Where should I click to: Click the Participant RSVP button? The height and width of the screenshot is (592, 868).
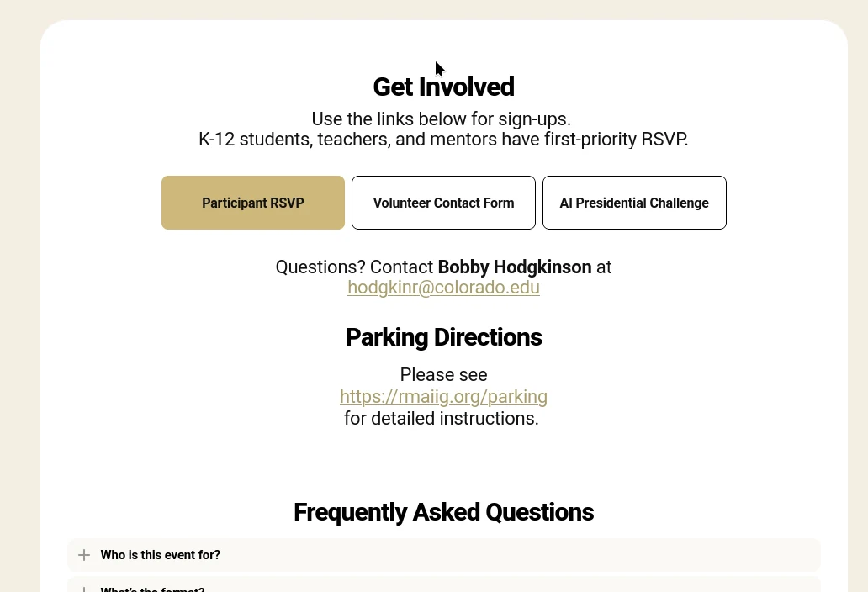[252, 203]
